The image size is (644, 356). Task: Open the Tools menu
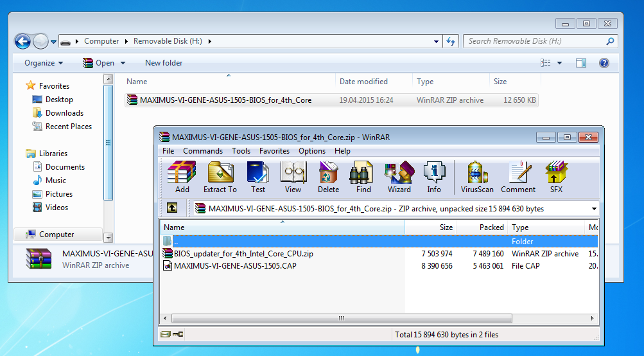[x=241, y=151]
